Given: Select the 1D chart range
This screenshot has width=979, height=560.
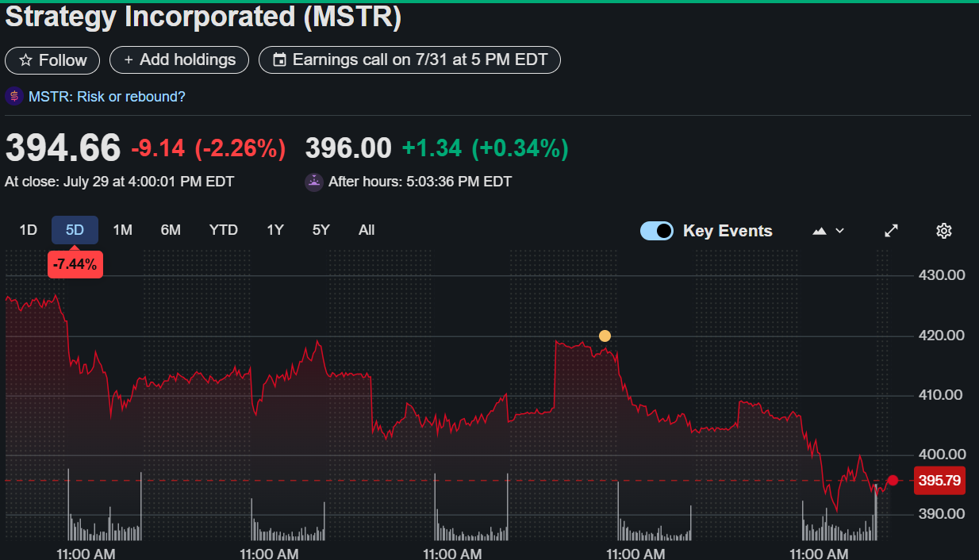Looking at the screenshot, I should tap(29, 230).
